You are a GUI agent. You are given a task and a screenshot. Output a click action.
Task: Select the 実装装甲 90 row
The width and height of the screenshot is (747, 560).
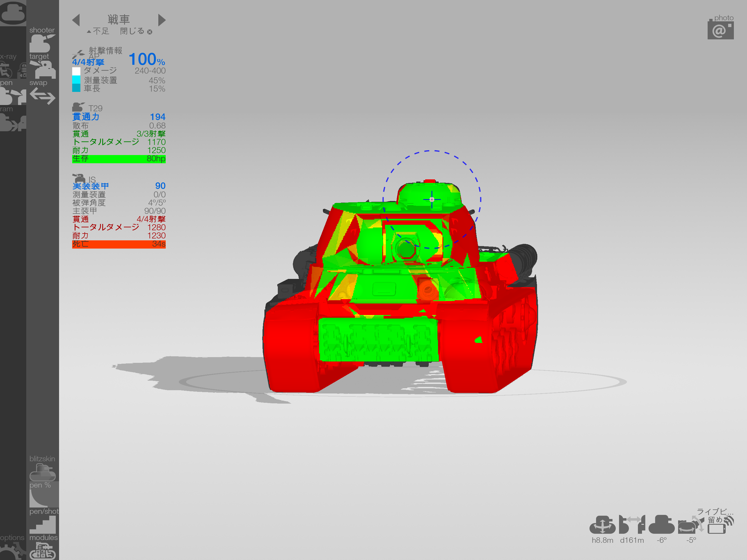tap(119, 186)
